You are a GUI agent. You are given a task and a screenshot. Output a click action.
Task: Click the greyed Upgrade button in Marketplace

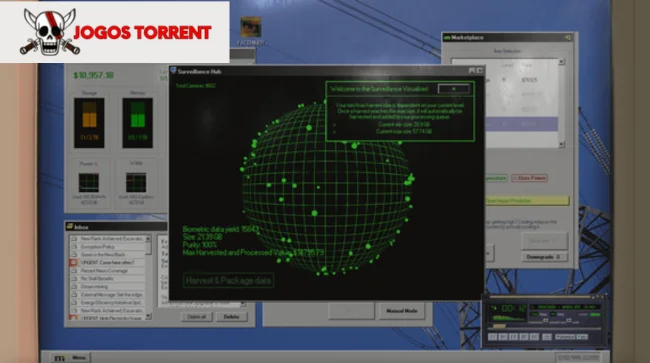(544, 241)
